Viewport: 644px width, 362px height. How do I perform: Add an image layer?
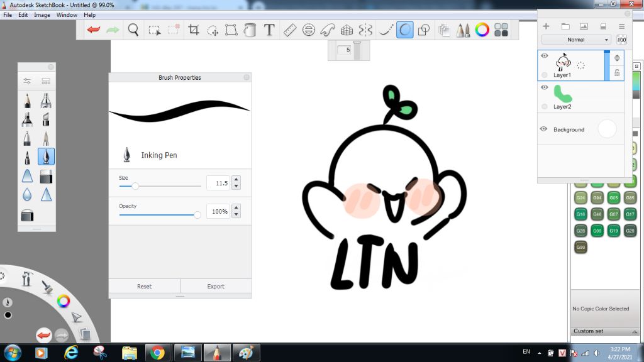[584, 26]
